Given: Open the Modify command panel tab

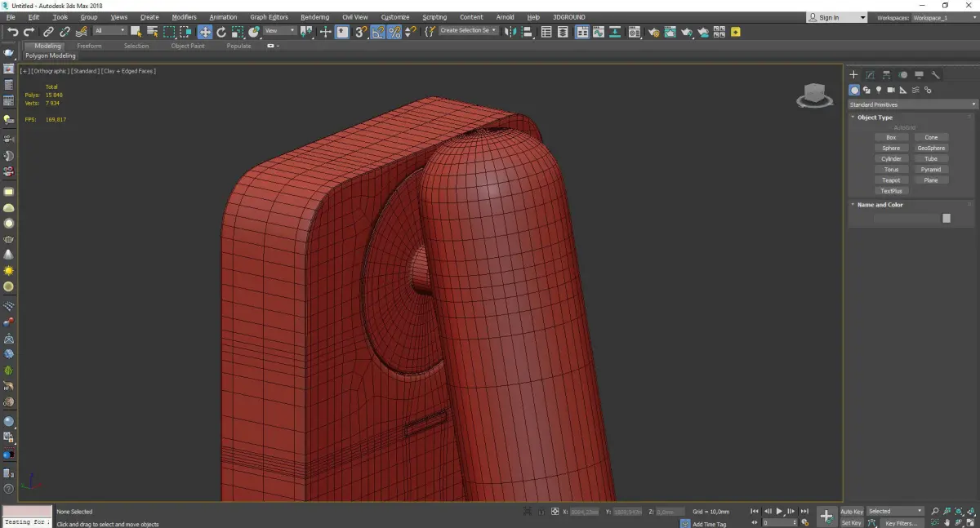Looking at the screenshot, I should pyautogui.click(x=870, y=75).
